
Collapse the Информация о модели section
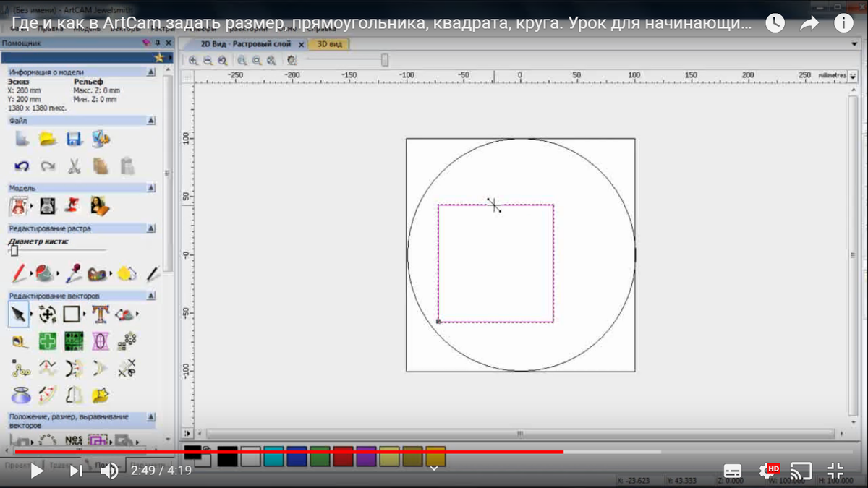pyautogui.click(x=150, y=72)
